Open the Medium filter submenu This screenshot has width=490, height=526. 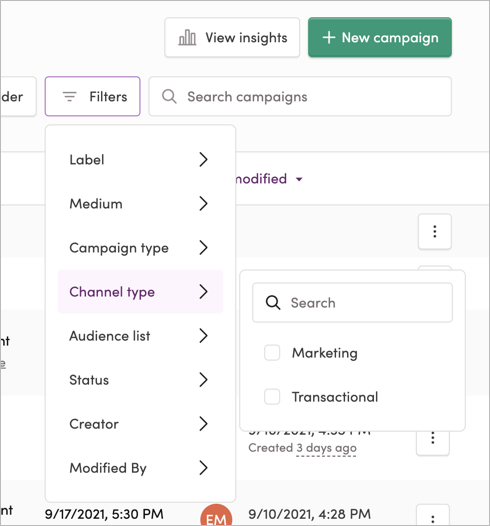[140, 204]
